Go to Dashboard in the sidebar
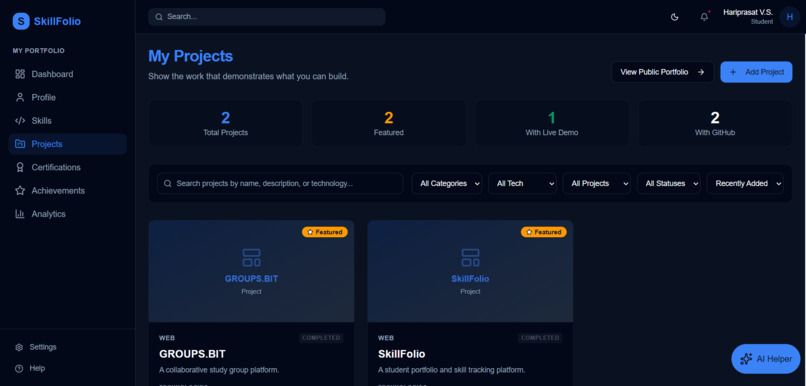This screenshot has height=386, width=806. [x=67, y=74]
